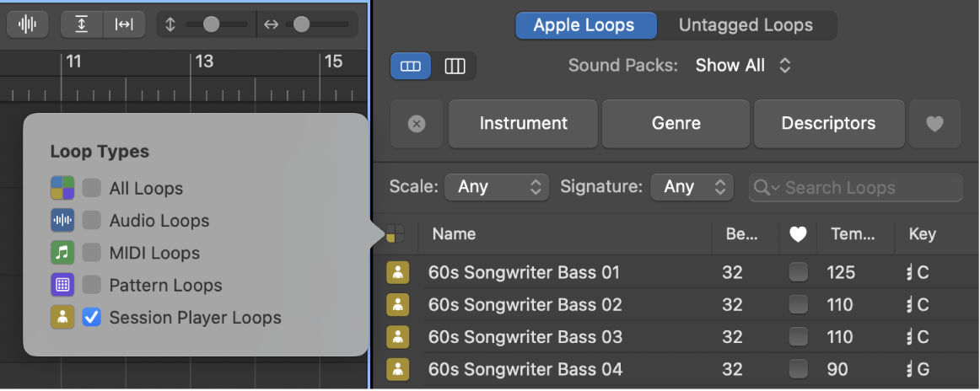The image size is (980, 391).
Task: Click the key G of Bass 04
Action: 918,370
